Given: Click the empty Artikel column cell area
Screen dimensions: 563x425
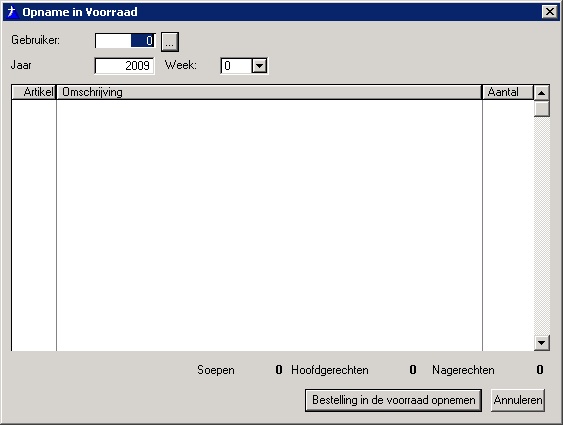Looking at the screenshot, I should pos(34,225).
